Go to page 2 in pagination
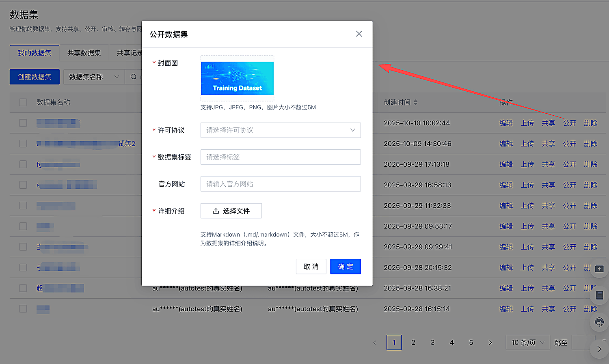Image resolution: width=609 pixels, height=364 pixels. 413,342
